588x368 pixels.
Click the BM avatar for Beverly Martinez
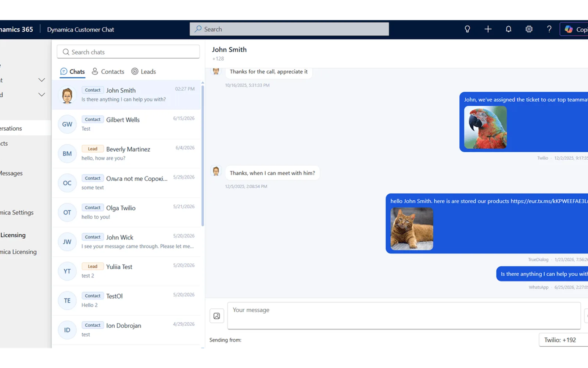pyautogui.click(x=67, y=154)
